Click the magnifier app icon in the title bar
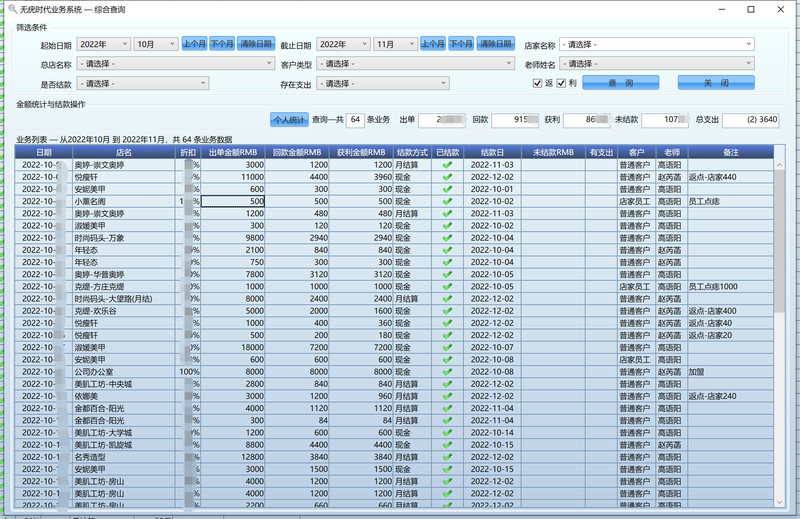Image resolution: width=800 pixels, height=519 pixels. [12, 9]
